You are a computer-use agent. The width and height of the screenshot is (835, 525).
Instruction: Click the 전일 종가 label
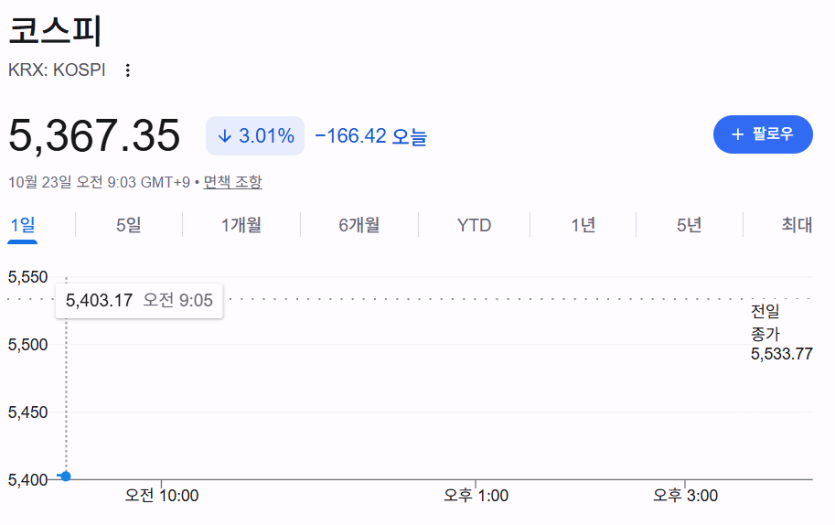(765, 323)
